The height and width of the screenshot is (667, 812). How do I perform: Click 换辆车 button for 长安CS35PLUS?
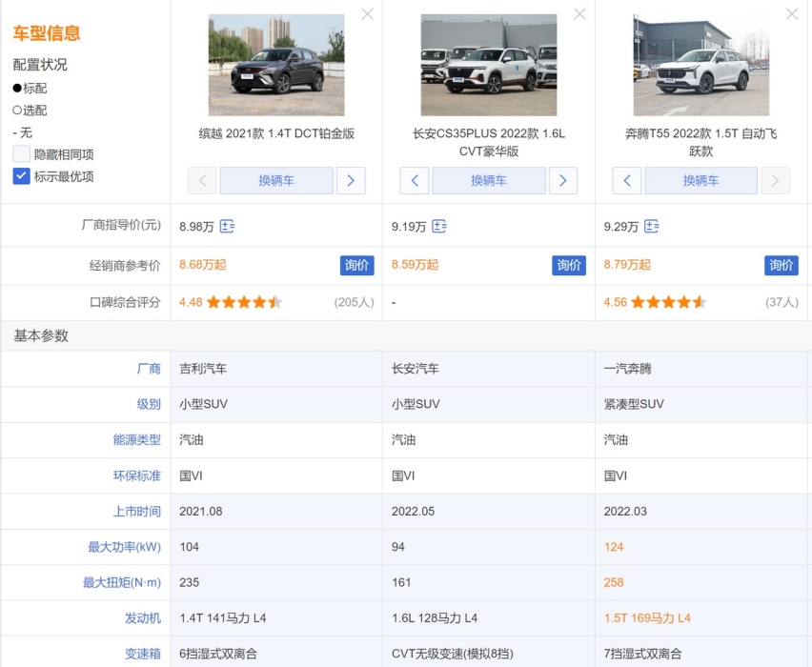point(489,181)
